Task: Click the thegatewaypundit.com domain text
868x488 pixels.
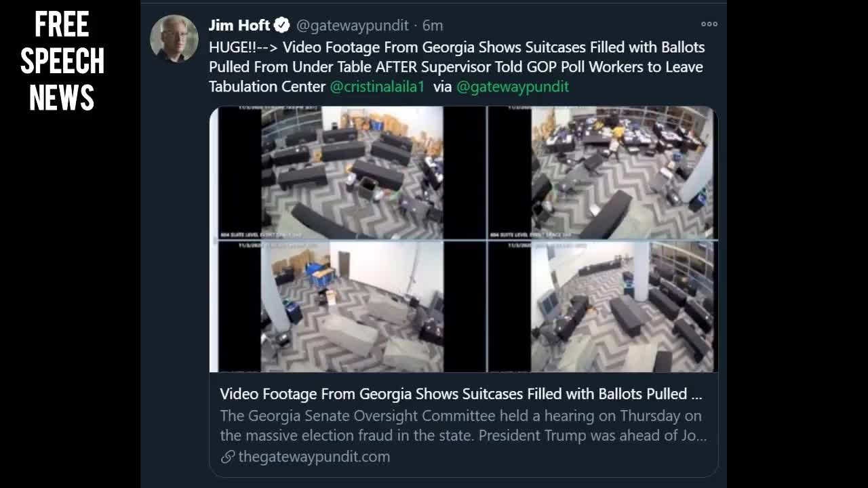Action: (x=314, y=457)
